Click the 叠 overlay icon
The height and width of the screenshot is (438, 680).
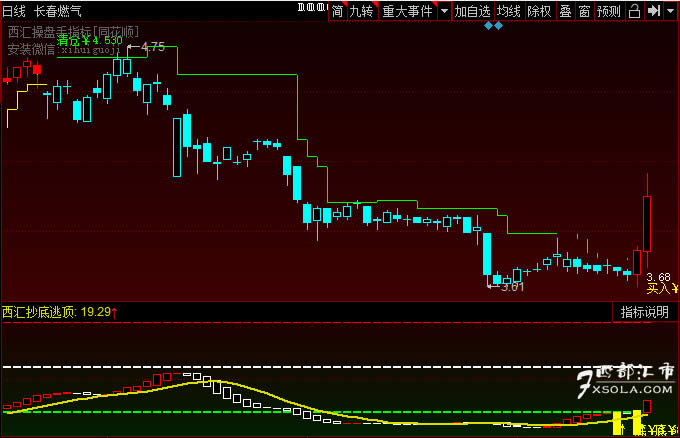[x=565, y=11]
